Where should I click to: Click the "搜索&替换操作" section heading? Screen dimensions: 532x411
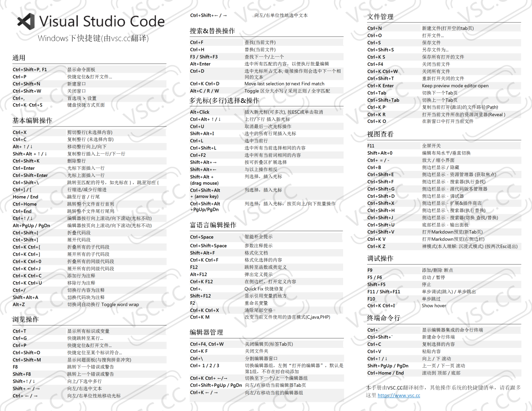click(x=212, y=31)
